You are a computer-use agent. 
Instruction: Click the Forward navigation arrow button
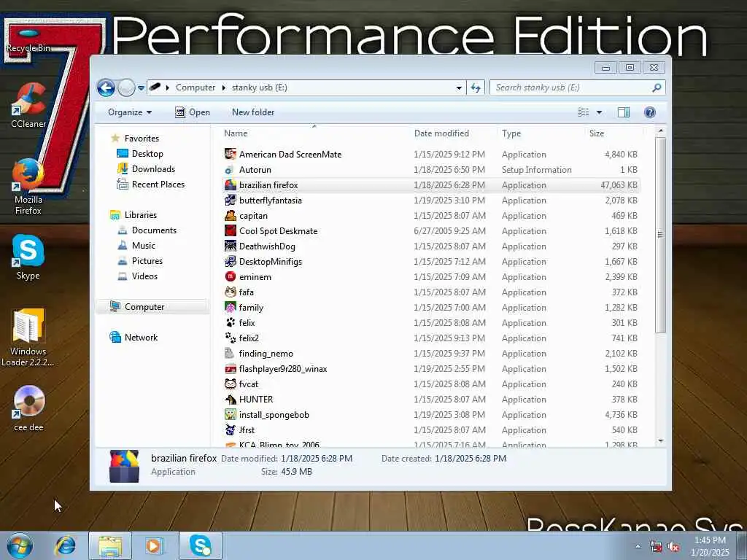126,87
